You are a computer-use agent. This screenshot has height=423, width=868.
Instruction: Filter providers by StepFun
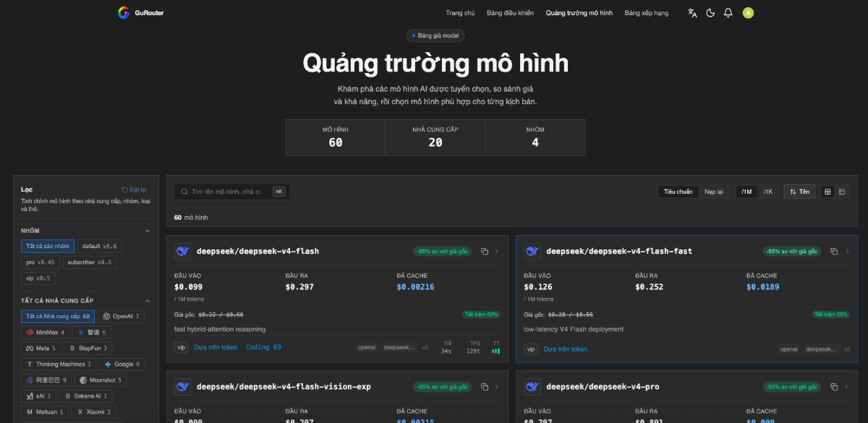tap(88, 349)
